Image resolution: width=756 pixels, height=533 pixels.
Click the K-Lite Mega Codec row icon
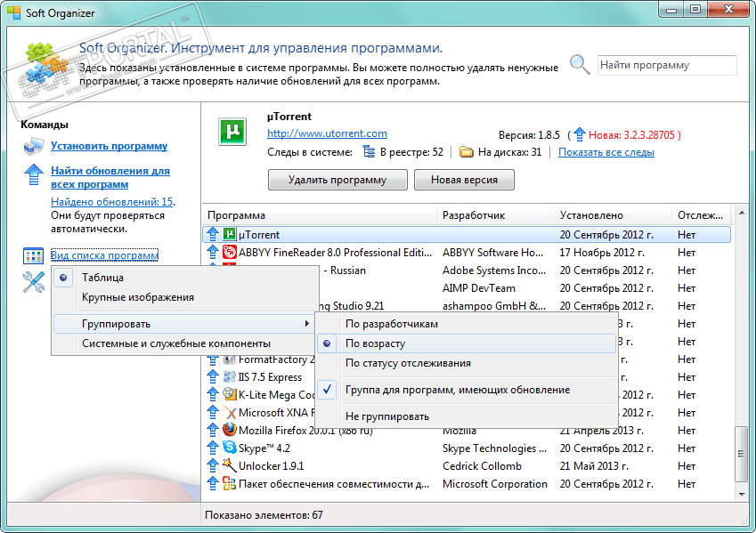pos(230,394)
